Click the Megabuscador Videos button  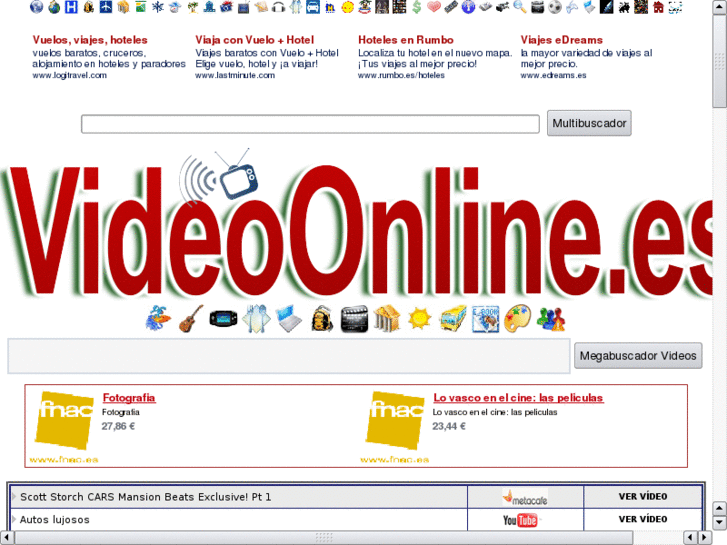point(638,356)
